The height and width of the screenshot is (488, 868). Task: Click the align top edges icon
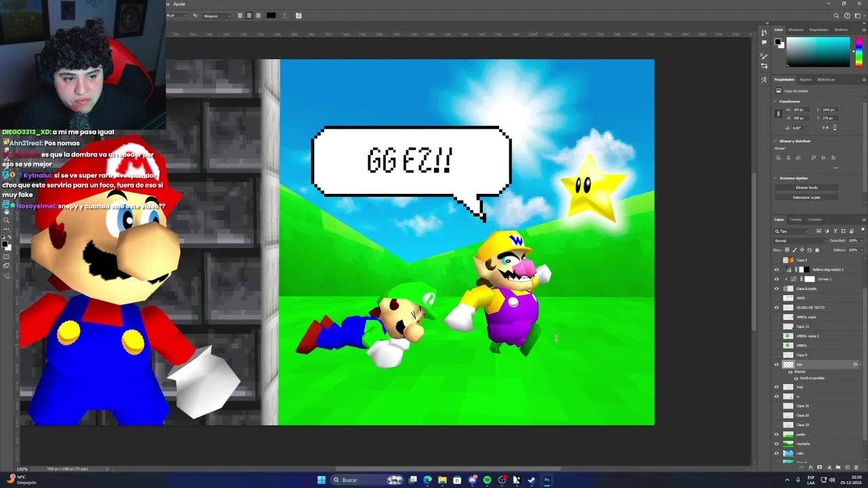pos(814,157)
